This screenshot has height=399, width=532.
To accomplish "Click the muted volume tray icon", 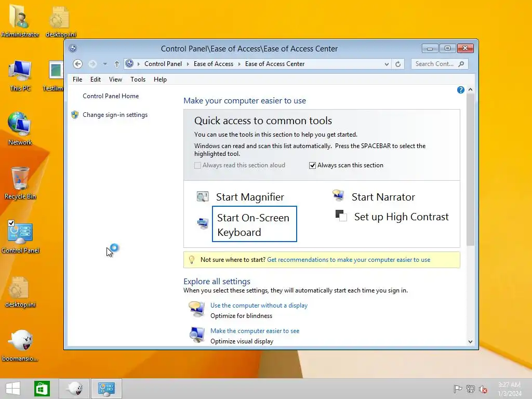I will (x=483, y=389).
